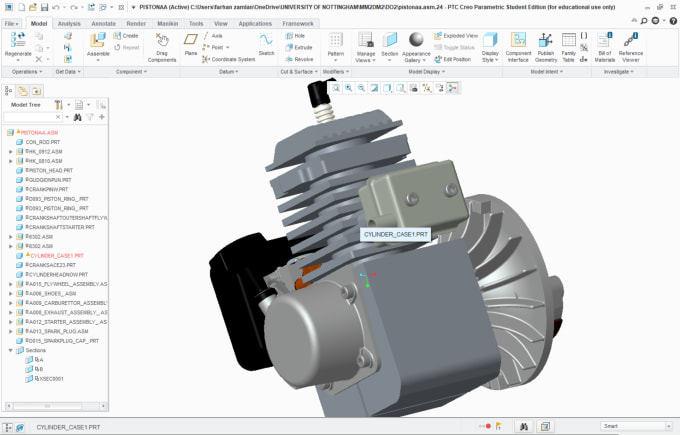This screenshot has width=680, height=435.
Task: Select CON_ROD.PRT in the tree
Action: (x=42, y=142)
